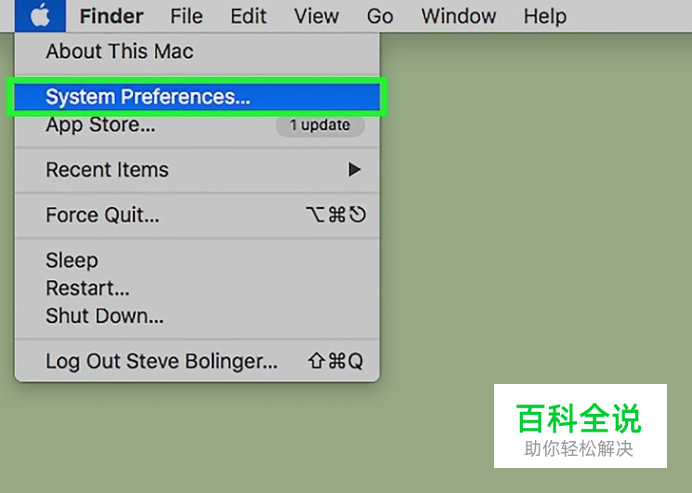Image resolution: width=692 pixels, height=493 pixels.
Task: Click the Recent Items disclosure arrow
Action: click(354, 169)
